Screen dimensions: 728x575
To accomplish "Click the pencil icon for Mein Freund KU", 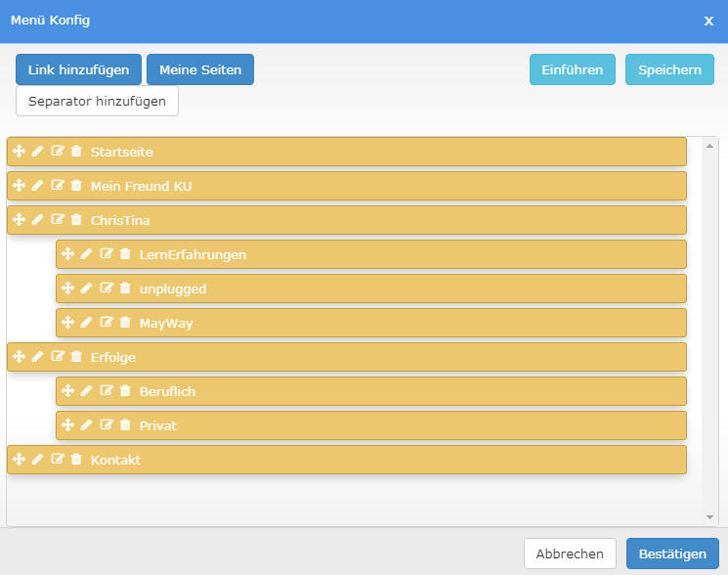I will click(x=37, y=186).
